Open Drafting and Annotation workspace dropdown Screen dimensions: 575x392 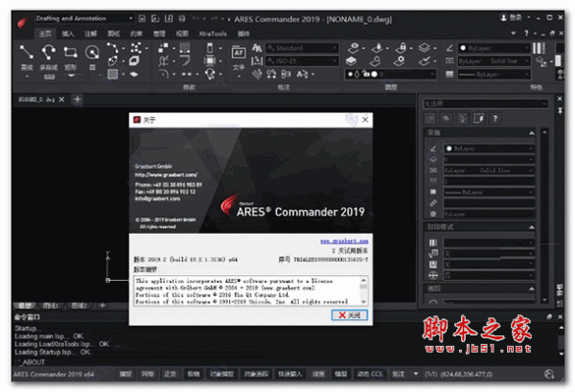coord(84,18)
